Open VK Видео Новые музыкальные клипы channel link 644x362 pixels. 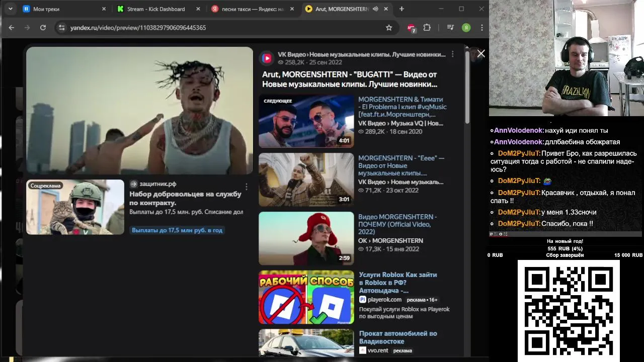[362, 54]
